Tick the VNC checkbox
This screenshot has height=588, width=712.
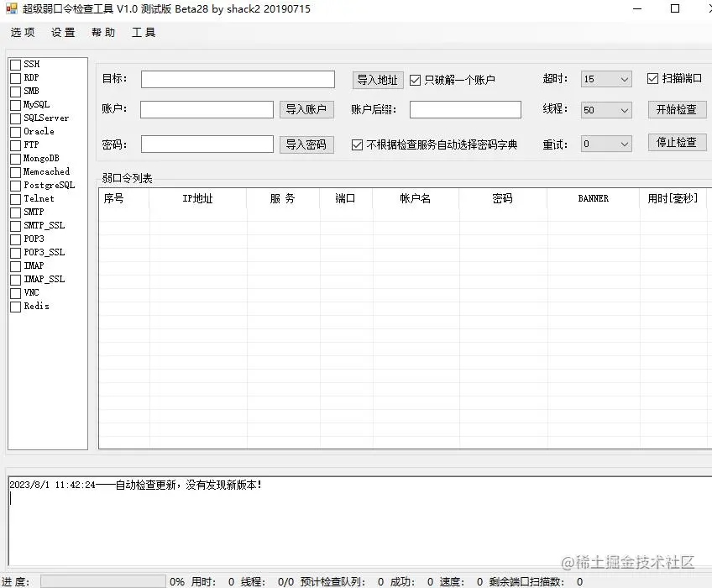tap(15, 293)
